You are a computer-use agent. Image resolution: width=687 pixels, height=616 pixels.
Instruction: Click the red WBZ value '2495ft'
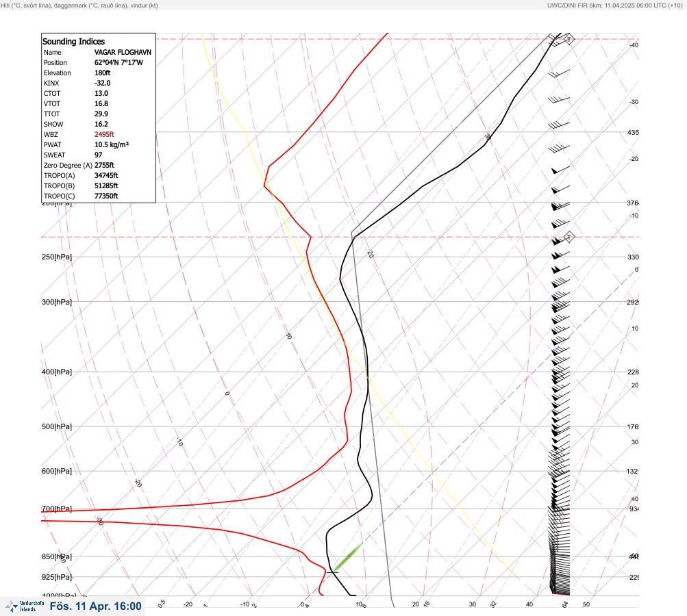tap(104, 134)
